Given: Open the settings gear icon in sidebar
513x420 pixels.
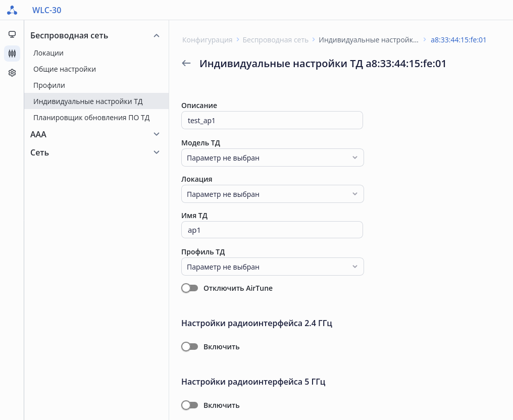Looking at the screenshot, I should pos(12,73).
